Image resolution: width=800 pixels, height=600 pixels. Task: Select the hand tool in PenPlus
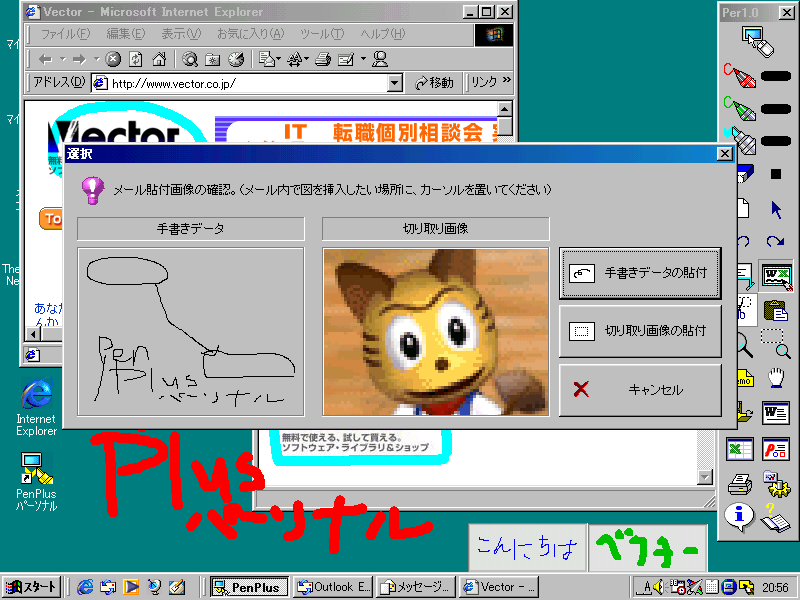click(x=776, y=378)
